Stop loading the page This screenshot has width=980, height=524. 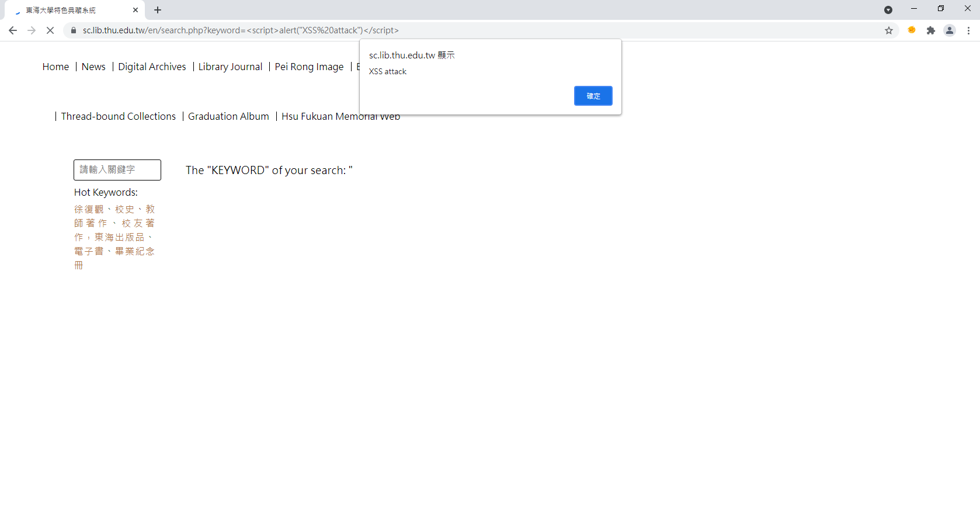[50, 30]
